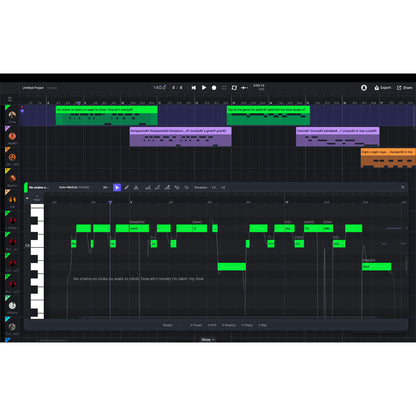
Task: Click the main timeline playhead marker
Action: 78,103
